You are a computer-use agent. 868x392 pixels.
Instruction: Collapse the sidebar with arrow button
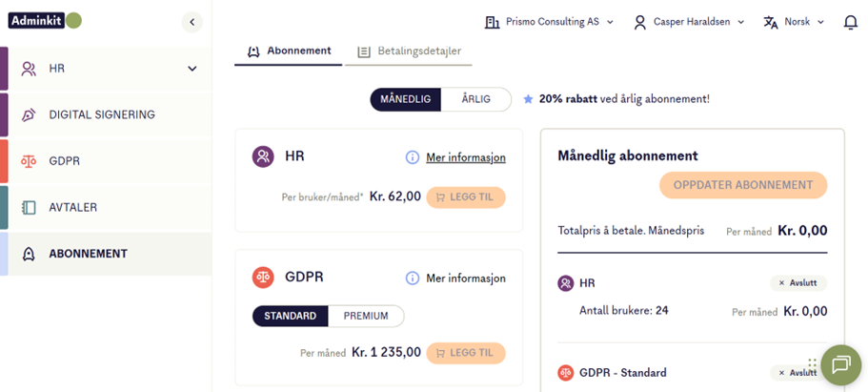192,22
